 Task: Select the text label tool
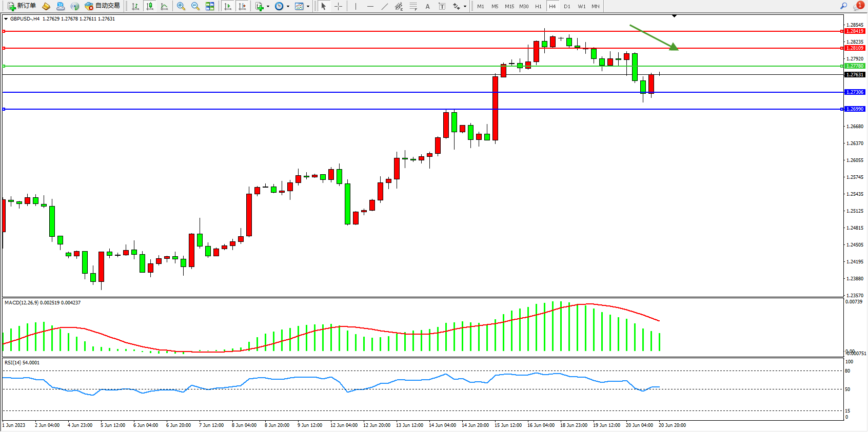[442, 6]
